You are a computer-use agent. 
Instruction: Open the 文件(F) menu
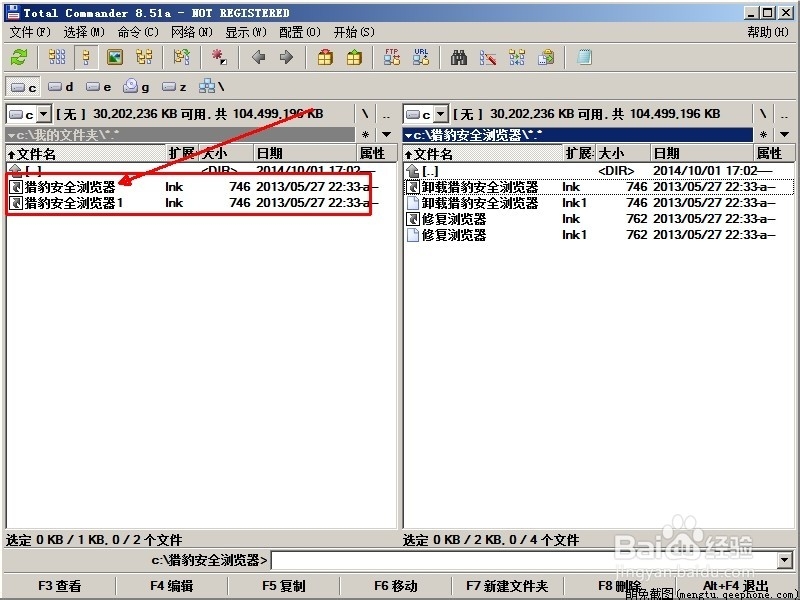[30, 32]
